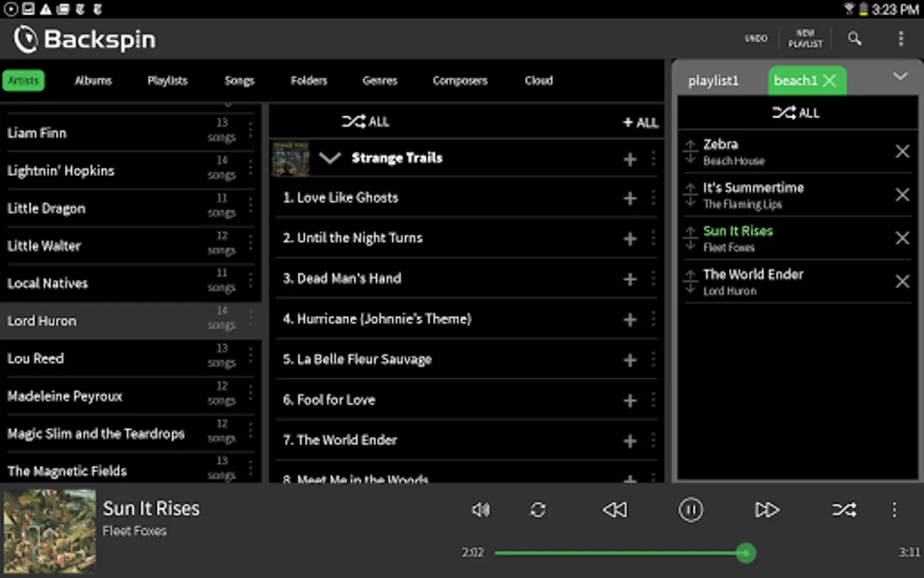Select the Artists tab

click(x=23, y=80)
